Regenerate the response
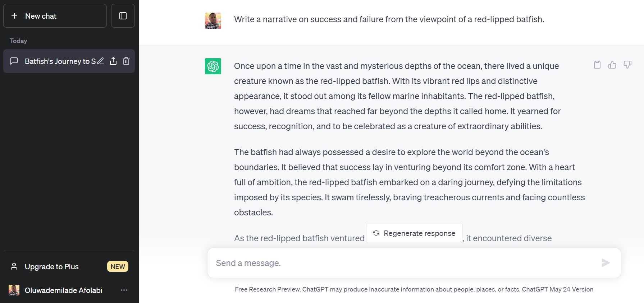Viewport: 644px width, 303px height. [x=414, y=233]
